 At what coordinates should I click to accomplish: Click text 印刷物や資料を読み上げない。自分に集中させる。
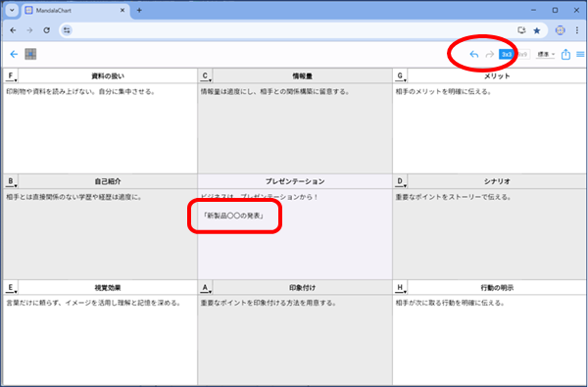[x=80, y=91]
